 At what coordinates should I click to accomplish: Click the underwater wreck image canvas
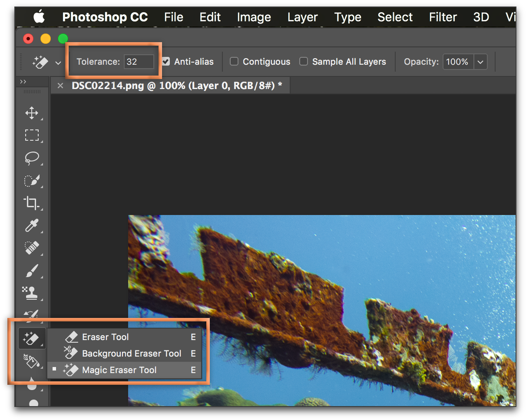(322, 311)
